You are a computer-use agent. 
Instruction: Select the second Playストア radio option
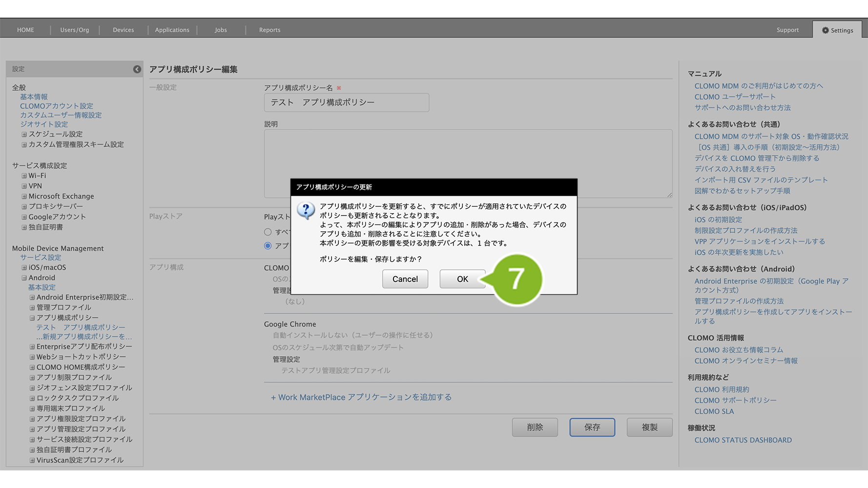[268, 246]
